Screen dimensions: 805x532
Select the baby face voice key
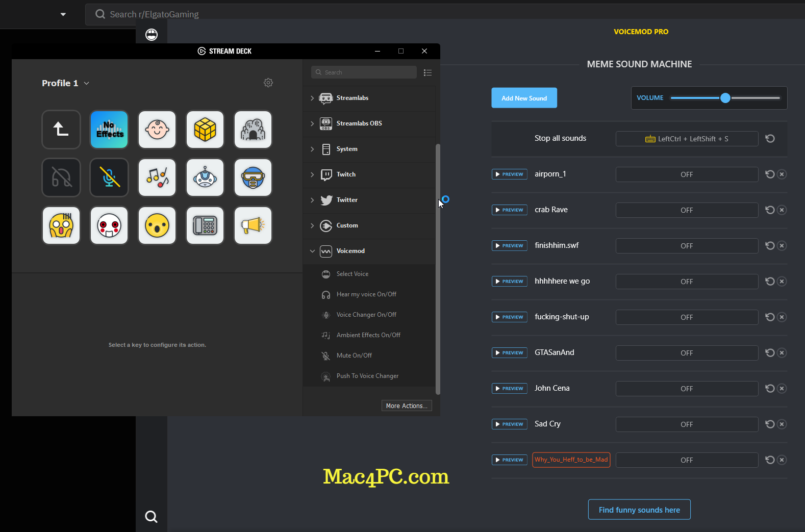(x=157, y=130)
